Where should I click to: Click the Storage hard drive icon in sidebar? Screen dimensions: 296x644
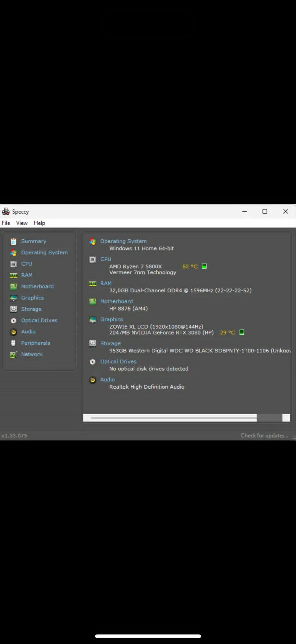[x=13, y=309]
